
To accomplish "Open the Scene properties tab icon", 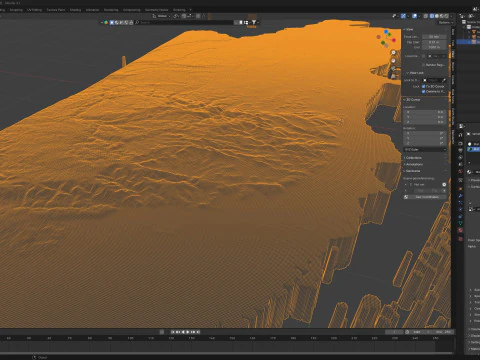I will 460,165.
